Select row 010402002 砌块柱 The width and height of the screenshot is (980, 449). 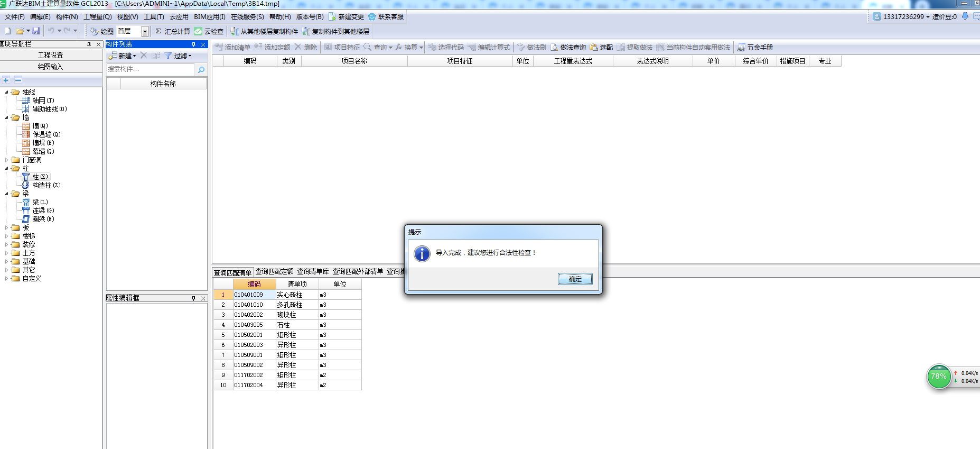(x=287, y=315)
